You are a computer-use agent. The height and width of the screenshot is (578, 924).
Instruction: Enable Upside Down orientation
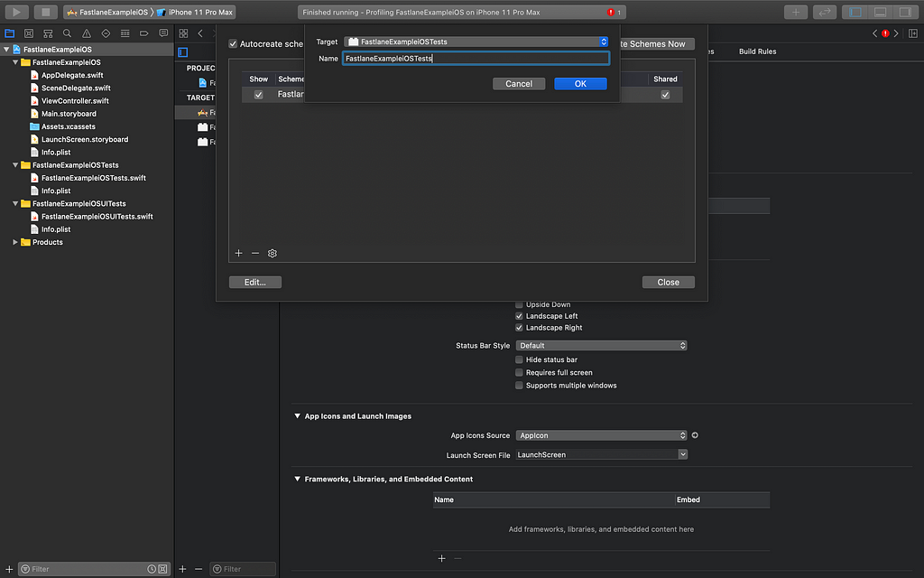pyautogui.click(x=519, y=304)
